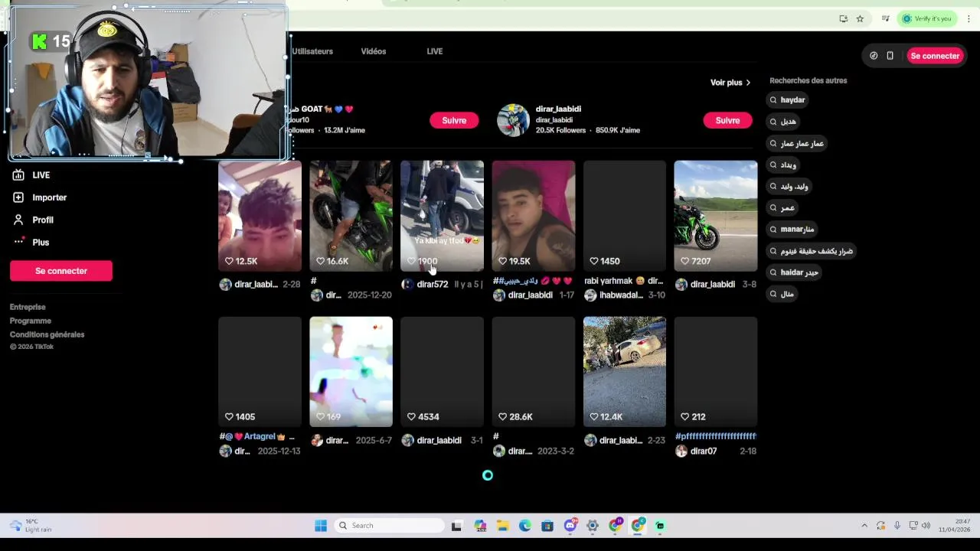Screen dimensions: 980x551
Task: Click the taskbar microphone icon
Action: [x=897, y=526]
